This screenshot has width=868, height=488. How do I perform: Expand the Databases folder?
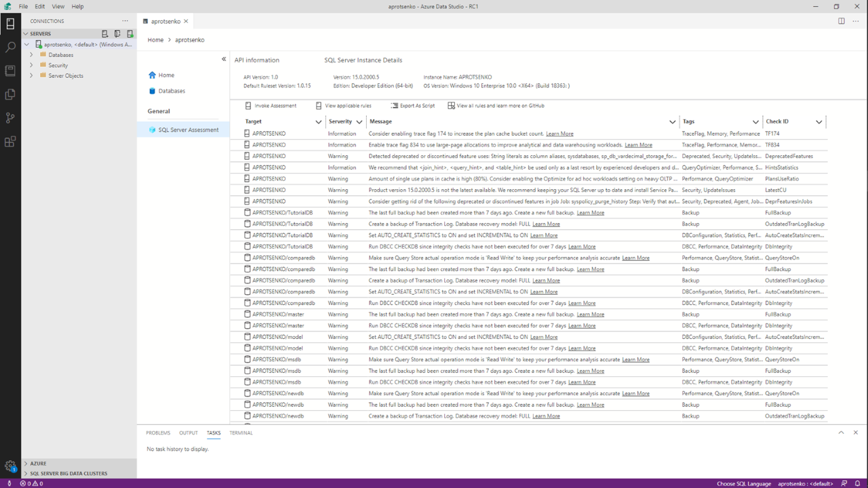pos(31,55)
